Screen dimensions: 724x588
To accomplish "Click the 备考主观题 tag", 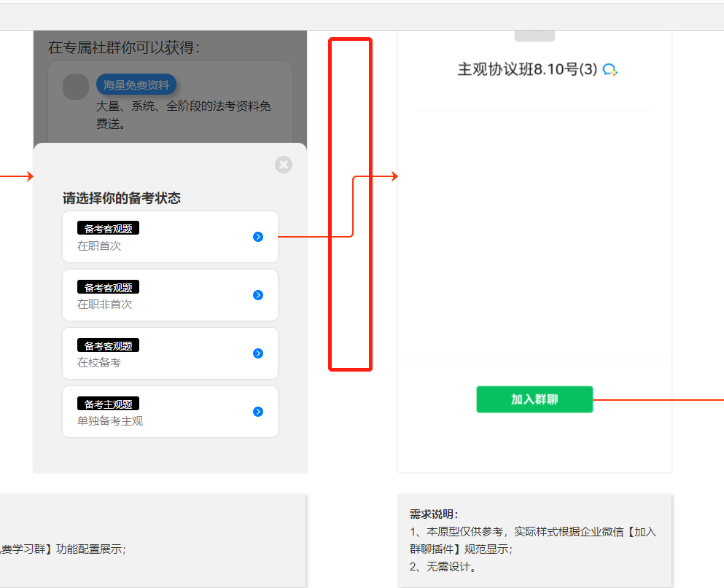I will (108, 404).
